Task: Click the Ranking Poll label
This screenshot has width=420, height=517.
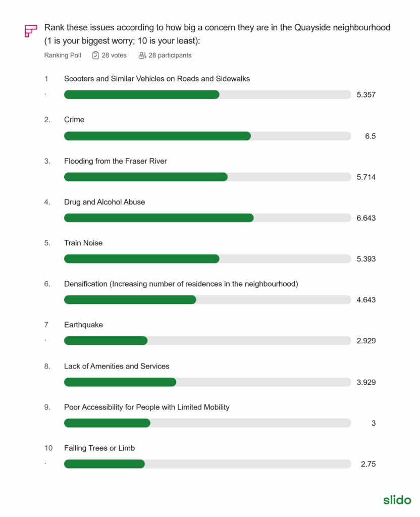Action: pyautogui.click(x=63, y=55)
